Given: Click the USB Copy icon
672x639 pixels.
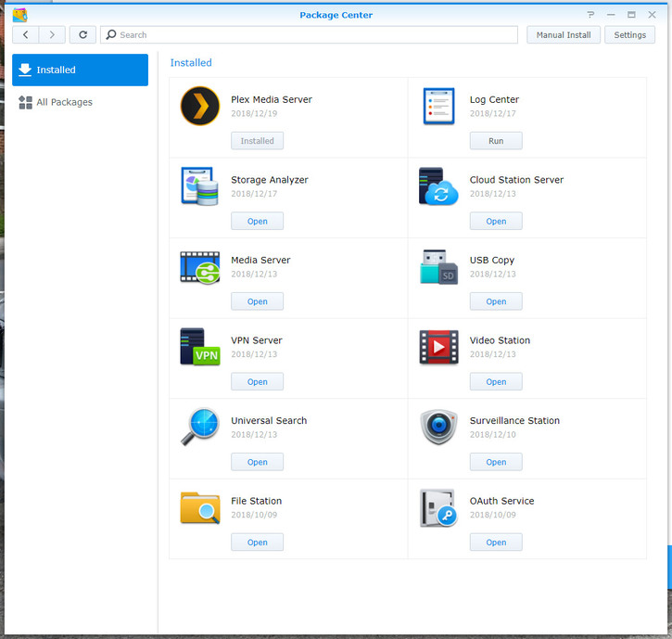Looking at the screenshot, I should pyautogui.click(x=438, y=267).
